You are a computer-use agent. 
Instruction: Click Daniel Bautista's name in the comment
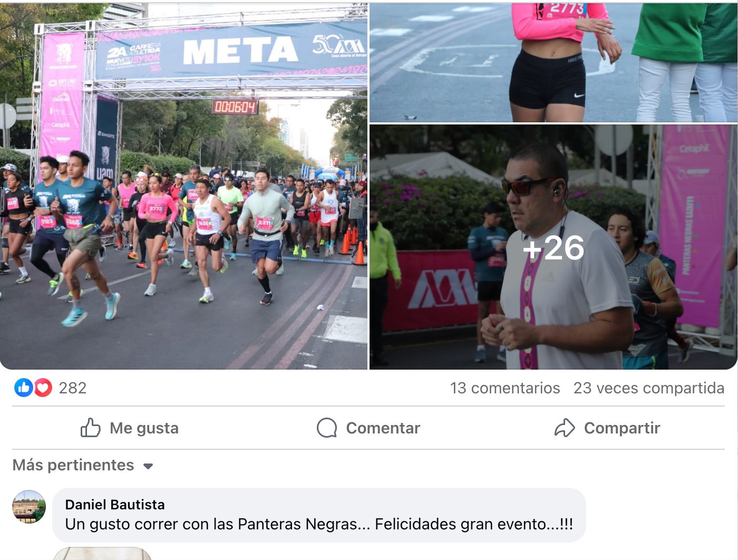point(115,505)
